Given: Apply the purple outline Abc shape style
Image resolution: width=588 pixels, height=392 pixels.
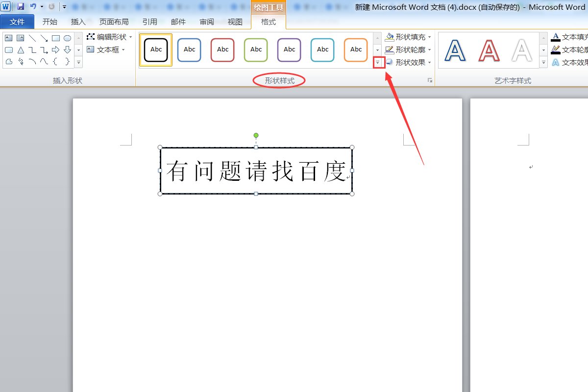Looking at the screenshot, I should pos(289,49).
